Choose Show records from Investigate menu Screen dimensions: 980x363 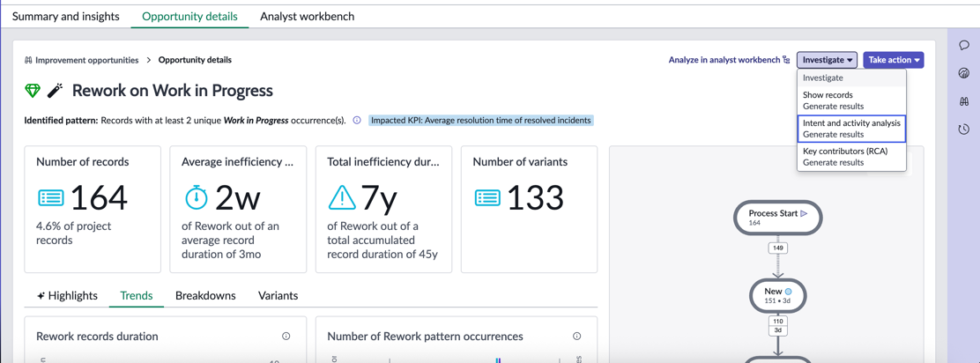click(x=851, y=100)
